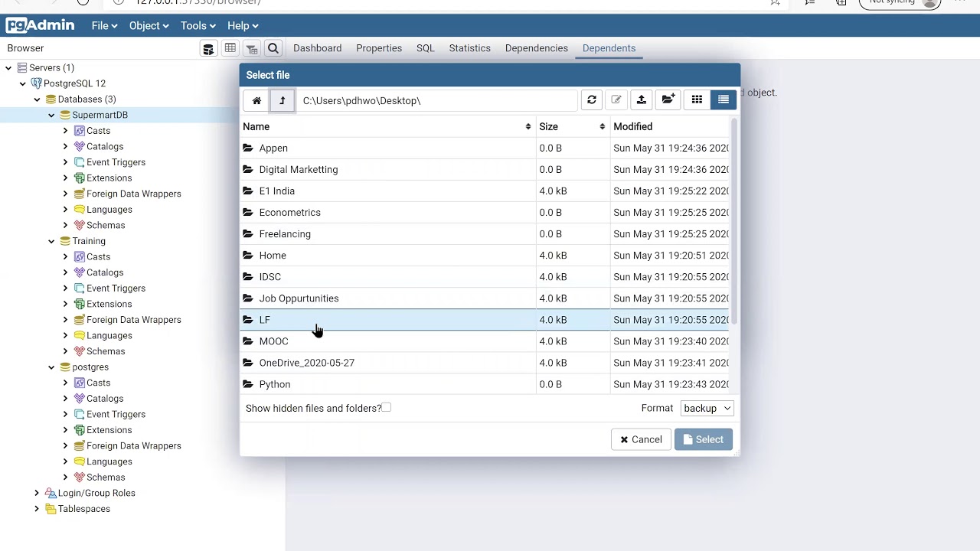Click the file list vertical scrollbar

tap(734, 220)
